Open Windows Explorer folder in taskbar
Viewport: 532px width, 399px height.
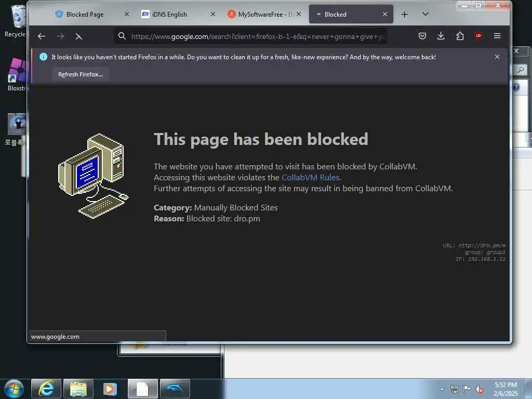coord(78,389)
